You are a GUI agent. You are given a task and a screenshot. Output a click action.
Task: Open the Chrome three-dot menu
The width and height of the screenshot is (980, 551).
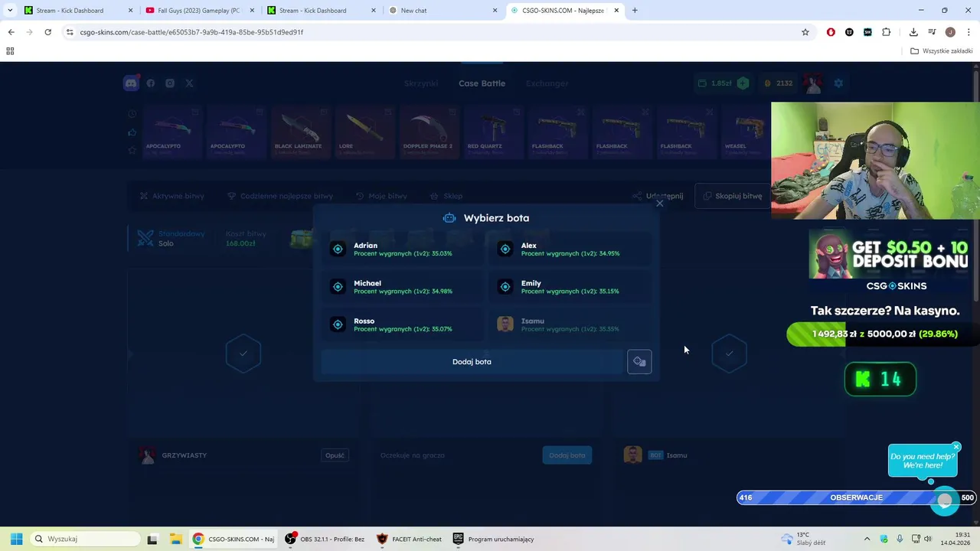[x=969, y=32]
